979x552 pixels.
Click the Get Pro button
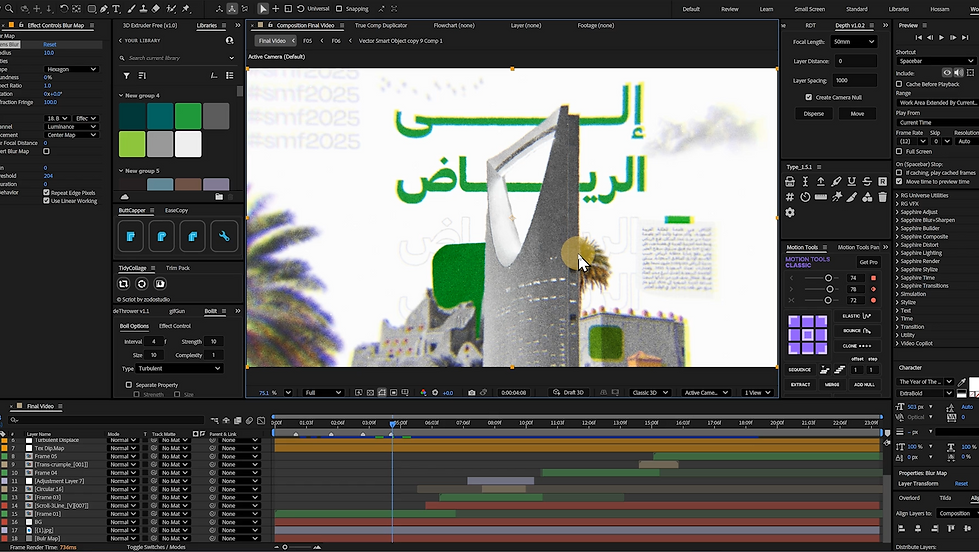coord(868,262)
